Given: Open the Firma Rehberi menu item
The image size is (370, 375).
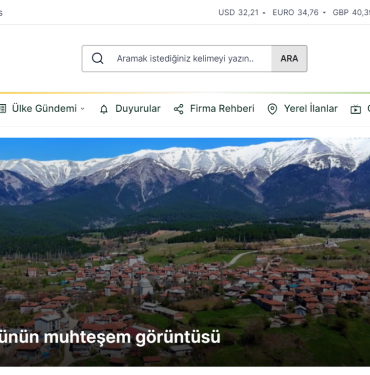Looking at the screenshot, I should [222, 109].
